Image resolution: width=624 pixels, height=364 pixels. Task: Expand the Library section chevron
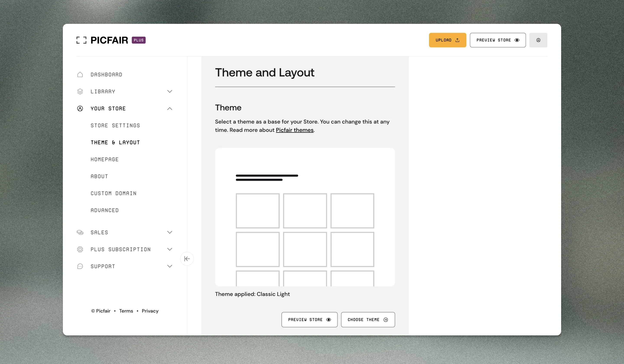[170, 92]
